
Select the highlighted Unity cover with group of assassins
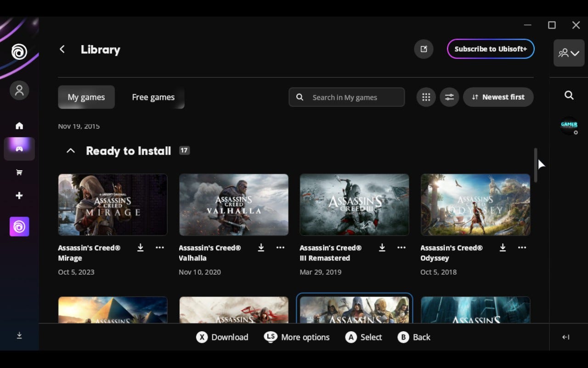(355, 309)
